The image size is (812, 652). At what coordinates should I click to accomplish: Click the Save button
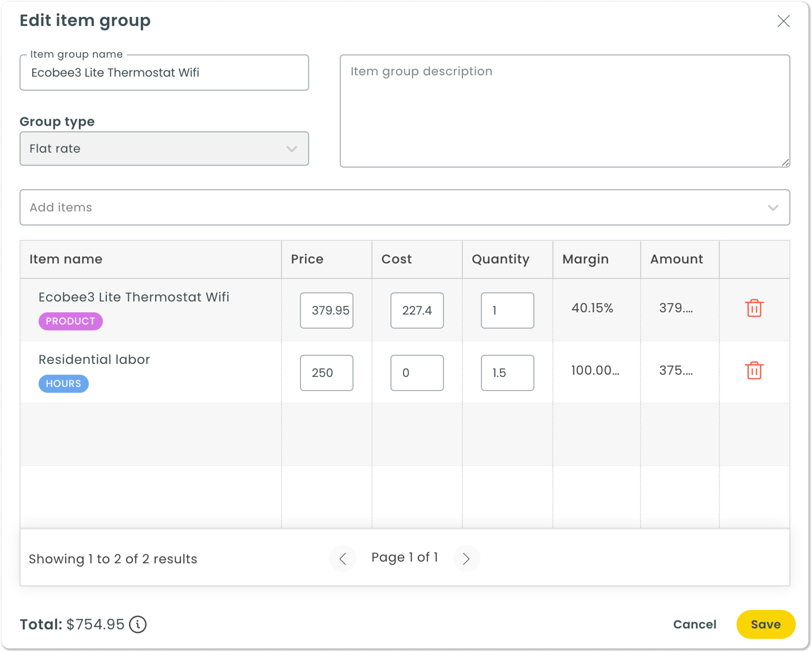tap(766, 624)
